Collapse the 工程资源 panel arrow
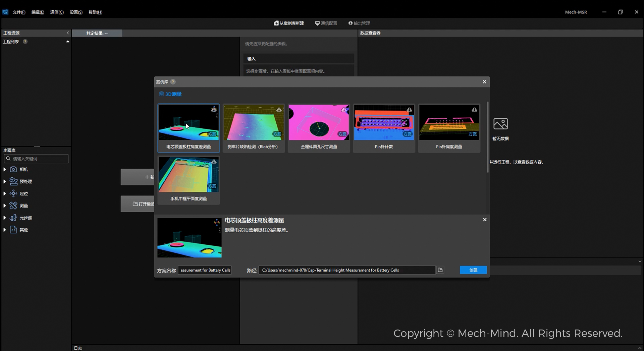The height and width of the screenshot is (351, 644). coord(68,33)
